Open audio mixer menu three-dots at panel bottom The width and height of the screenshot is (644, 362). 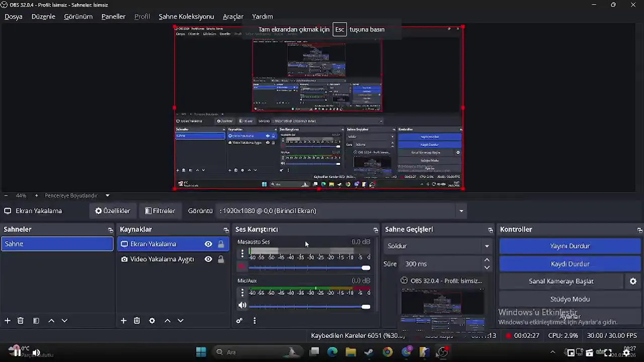click(x=255, y=321)
